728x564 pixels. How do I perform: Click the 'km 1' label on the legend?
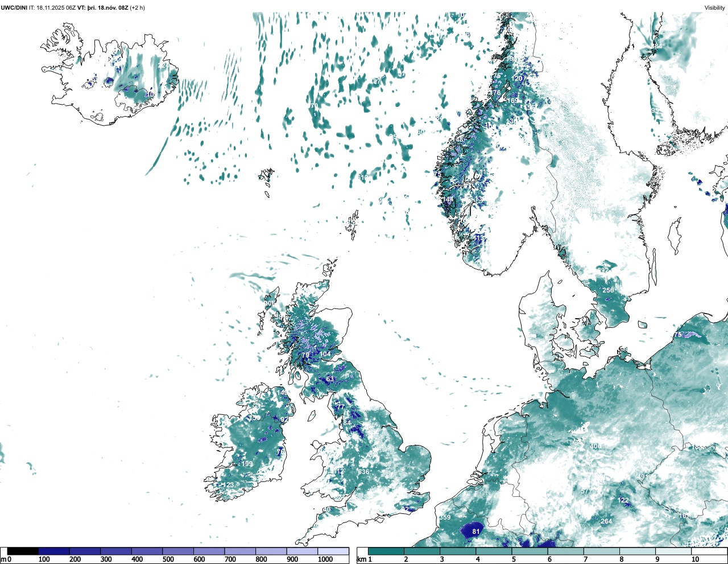click(x=364, y=559)
